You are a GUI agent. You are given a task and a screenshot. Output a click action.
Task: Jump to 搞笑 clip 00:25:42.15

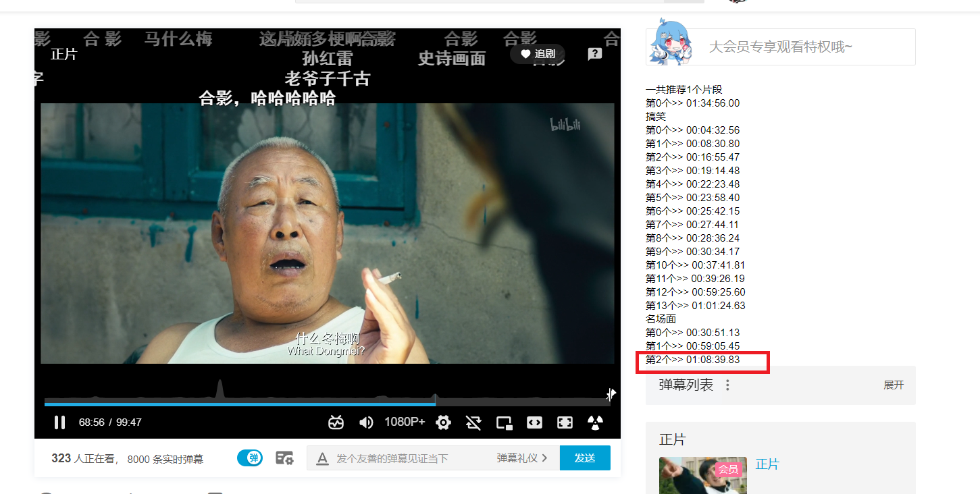692,211
